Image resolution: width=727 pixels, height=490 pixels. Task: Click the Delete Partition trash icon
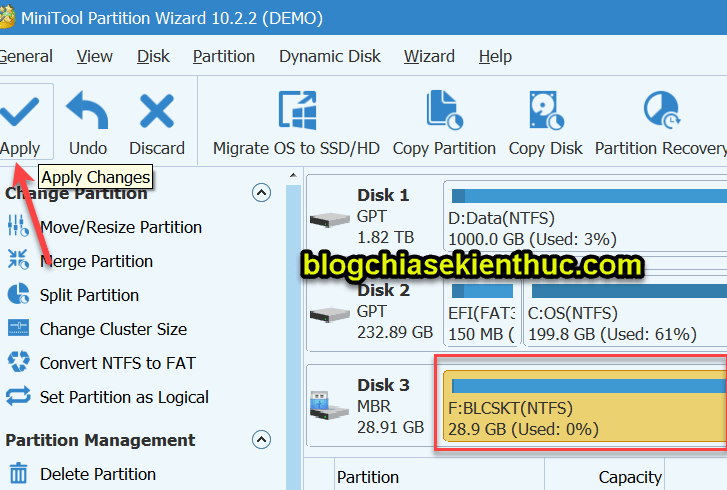(x=18, y=473)
